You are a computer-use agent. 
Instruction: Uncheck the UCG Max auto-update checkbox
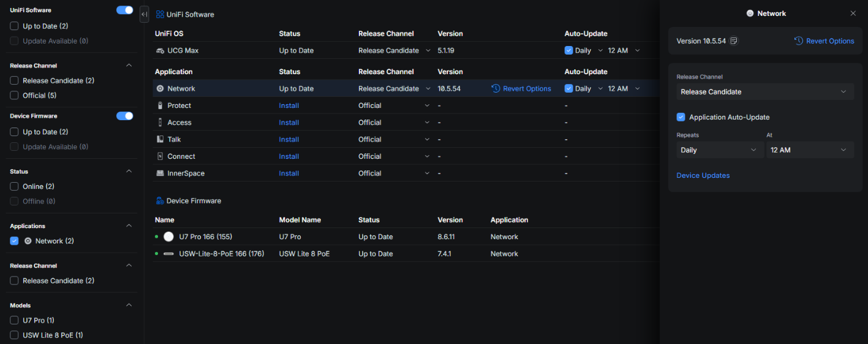(x=568, y=51)
